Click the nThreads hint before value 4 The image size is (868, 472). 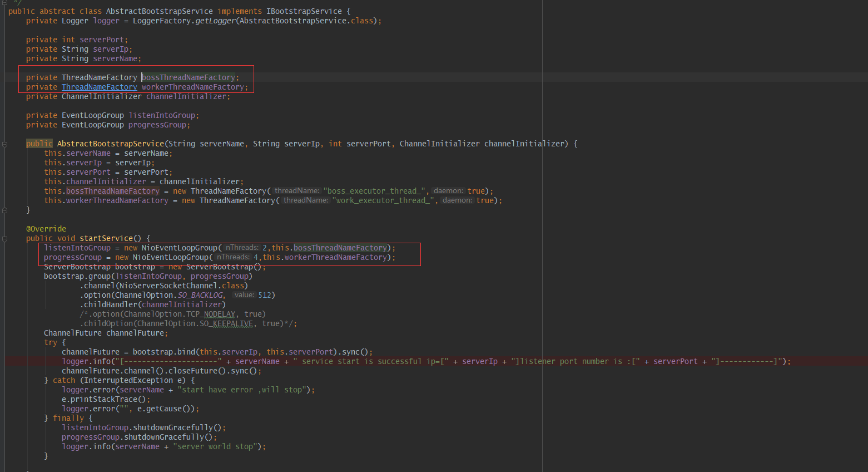point(233,257)
